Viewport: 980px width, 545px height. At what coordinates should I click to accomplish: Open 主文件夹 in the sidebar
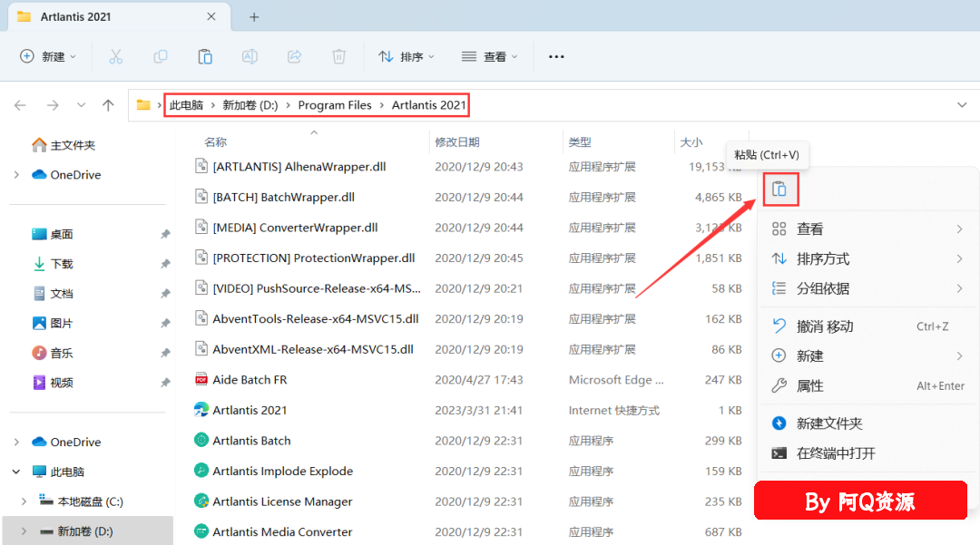[64, 145]
